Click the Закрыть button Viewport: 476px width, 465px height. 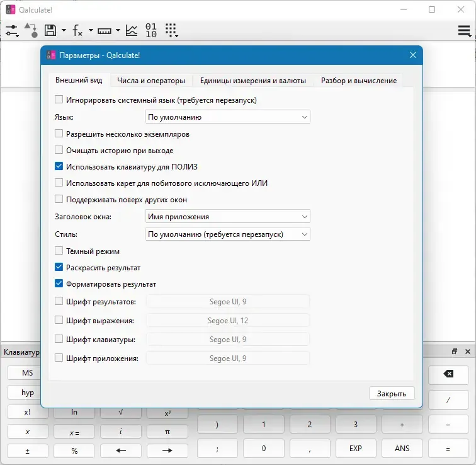(392, 394)
